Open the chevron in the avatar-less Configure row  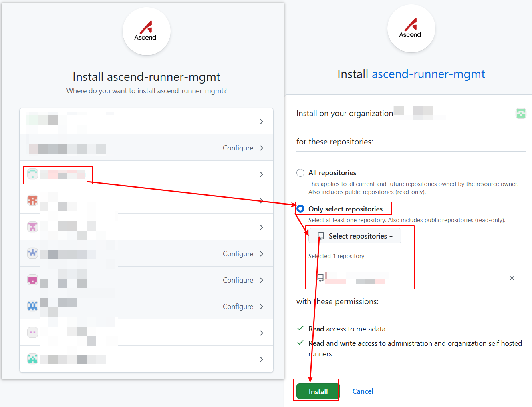pyautogui.click(x=262, y=148)
